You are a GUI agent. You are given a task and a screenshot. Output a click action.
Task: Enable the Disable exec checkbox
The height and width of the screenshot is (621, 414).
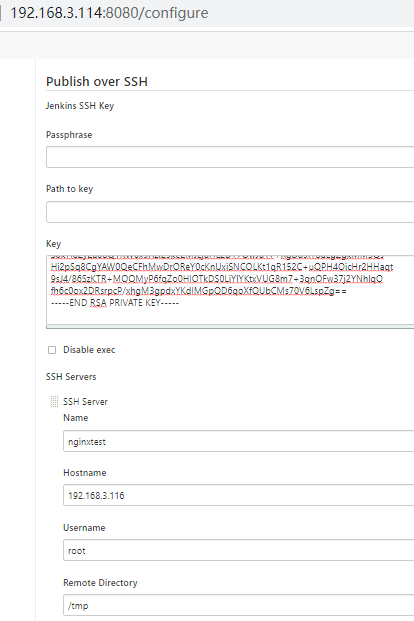[x=52, y=350]
